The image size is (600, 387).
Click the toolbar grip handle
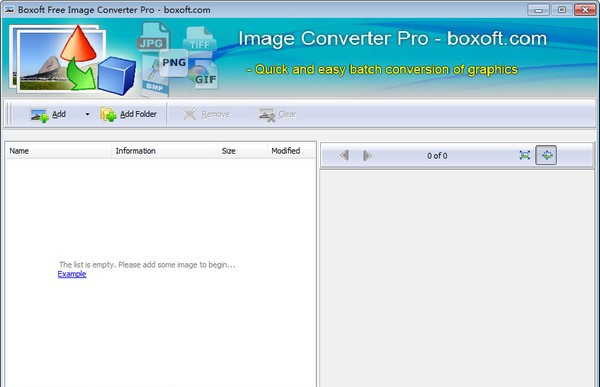(x=9, y=114)
